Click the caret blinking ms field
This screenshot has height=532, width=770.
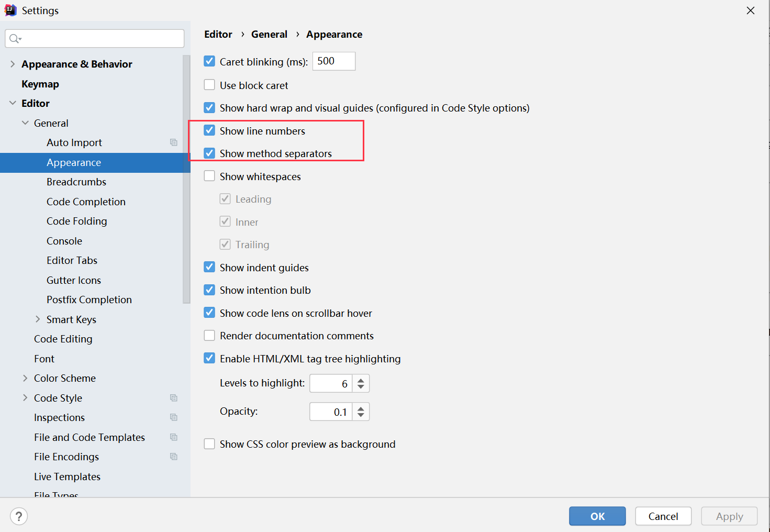click(x=334, y=61)
